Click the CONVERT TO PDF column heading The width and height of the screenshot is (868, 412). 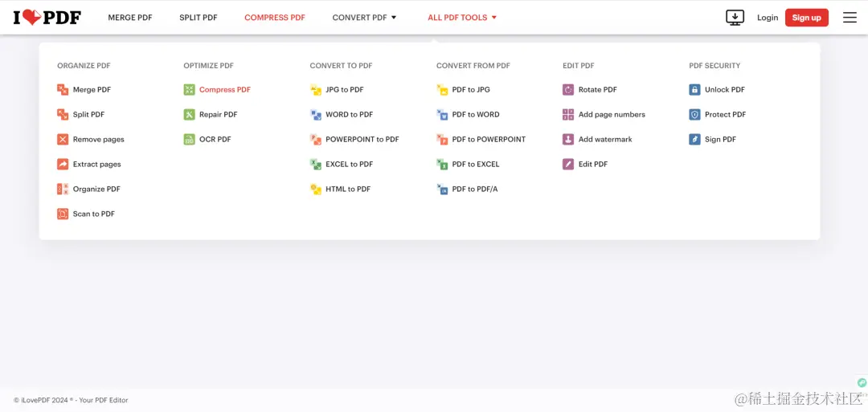tap(341, 66)
